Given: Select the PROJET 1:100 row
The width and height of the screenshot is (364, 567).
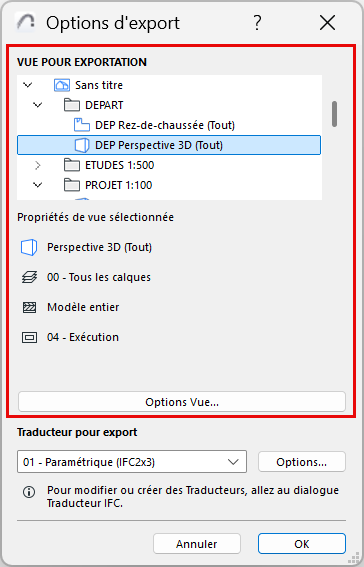Looking at the screenshot, I should click(x=169, y=185).
